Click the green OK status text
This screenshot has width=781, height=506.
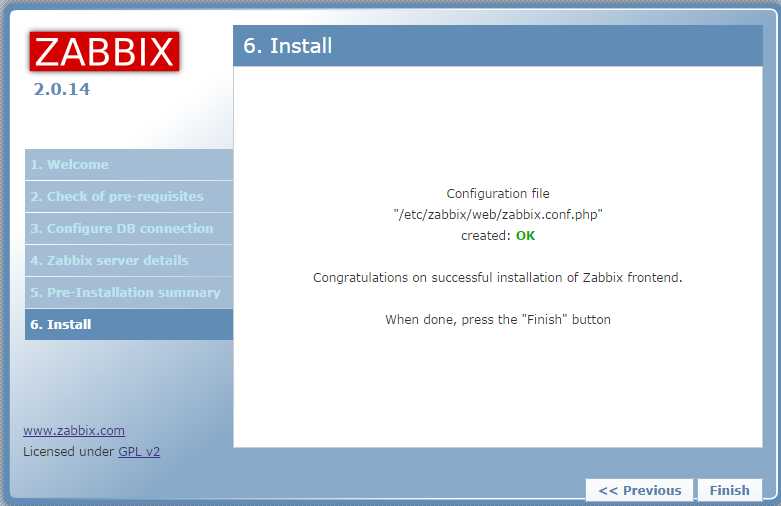(x=525, y=236)
